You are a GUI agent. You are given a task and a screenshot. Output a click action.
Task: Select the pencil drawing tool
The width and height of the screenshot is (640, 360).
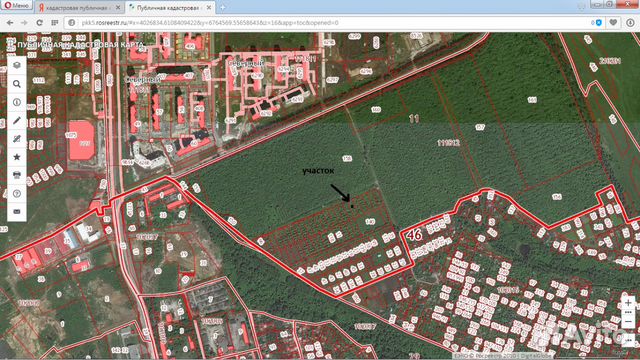pos(17,120)
